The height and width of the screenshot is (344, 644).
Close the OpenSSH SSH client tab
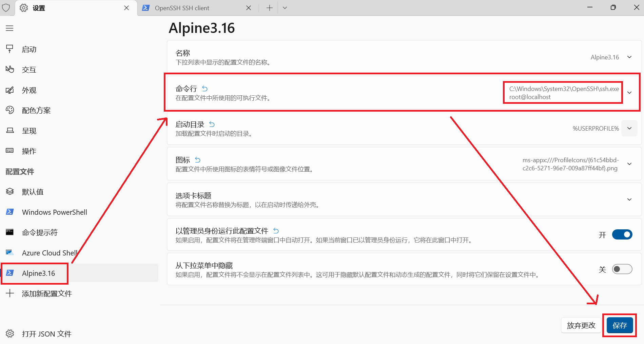pyautogui.click(x=249, y=8)
